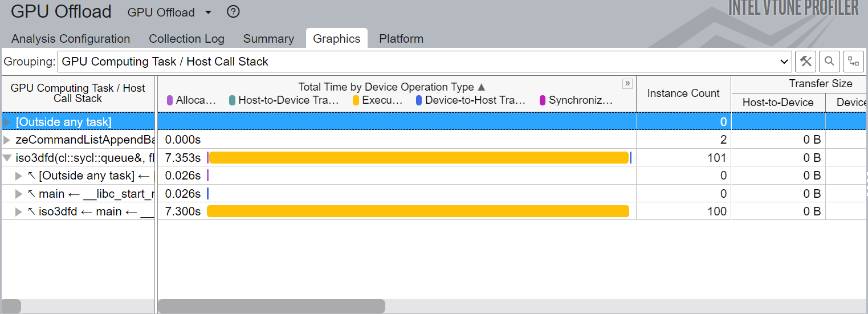This screenshot has width=868, height=314.
Task: Expand the iso3dfd ← main child row
Action: [19, 212]
